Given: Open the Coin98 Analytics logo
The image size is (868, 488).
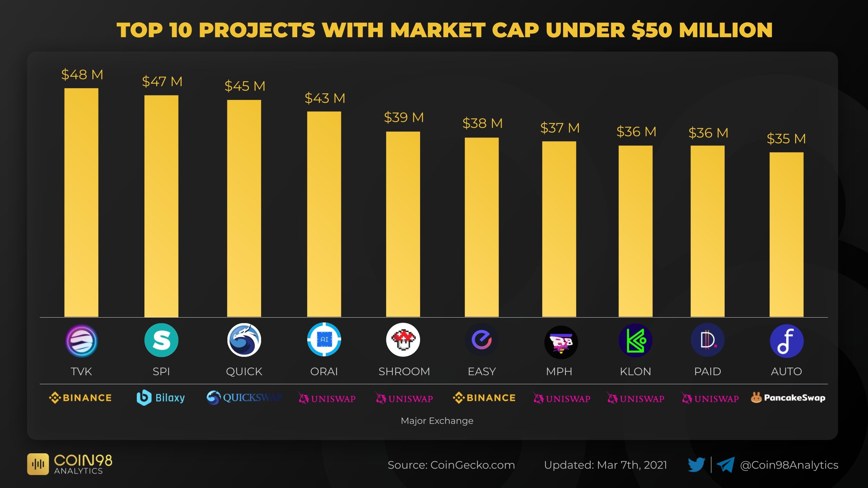Looking at the screenshot, I should coord(70,464).
